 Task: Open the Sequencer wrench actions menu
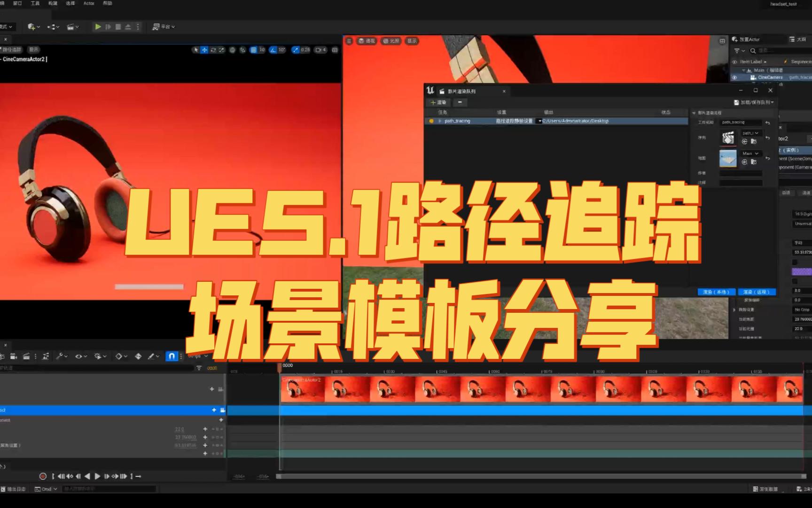click(62, 357)
